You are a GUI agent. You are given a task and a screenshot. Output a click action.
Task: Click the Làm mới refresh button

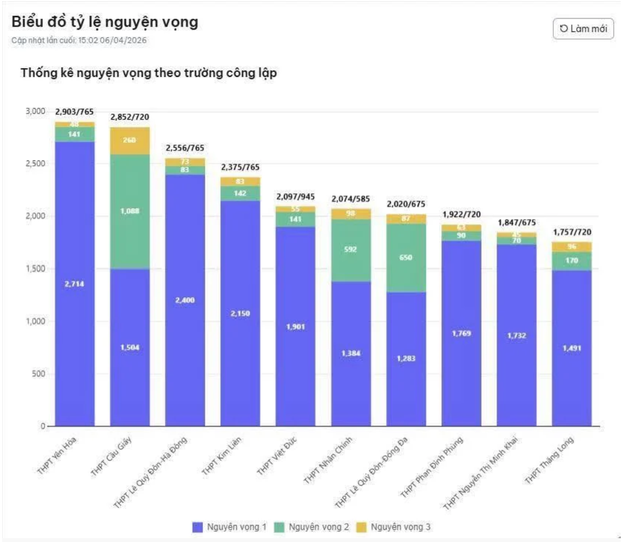(583, 28)
